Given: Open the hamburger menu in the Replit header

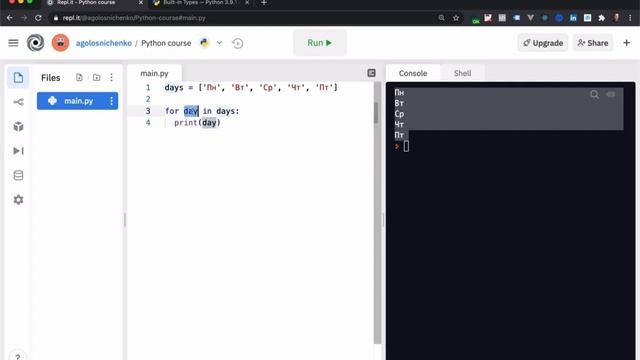Looking at the screenshot, I should (x=13, y=43).
